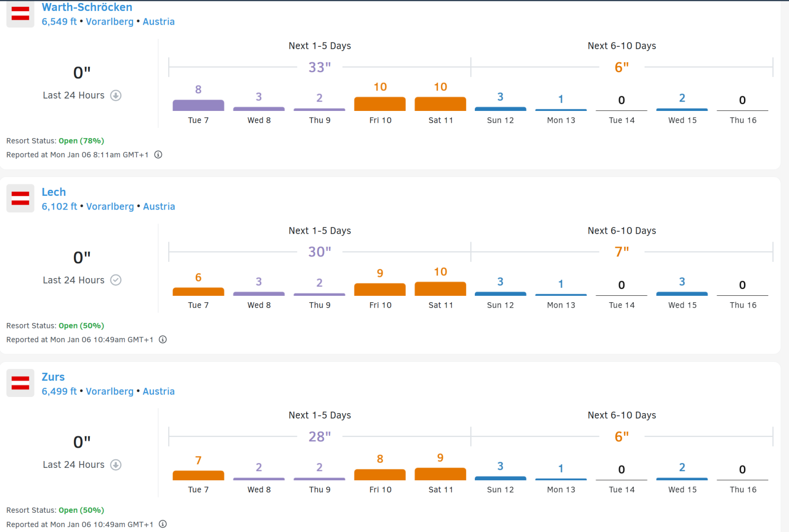Viewport: 789px width, 532px height.
Task: Click Vorarlberg link under Zurs
Action: pyautogui.click(x=109, y=391)
